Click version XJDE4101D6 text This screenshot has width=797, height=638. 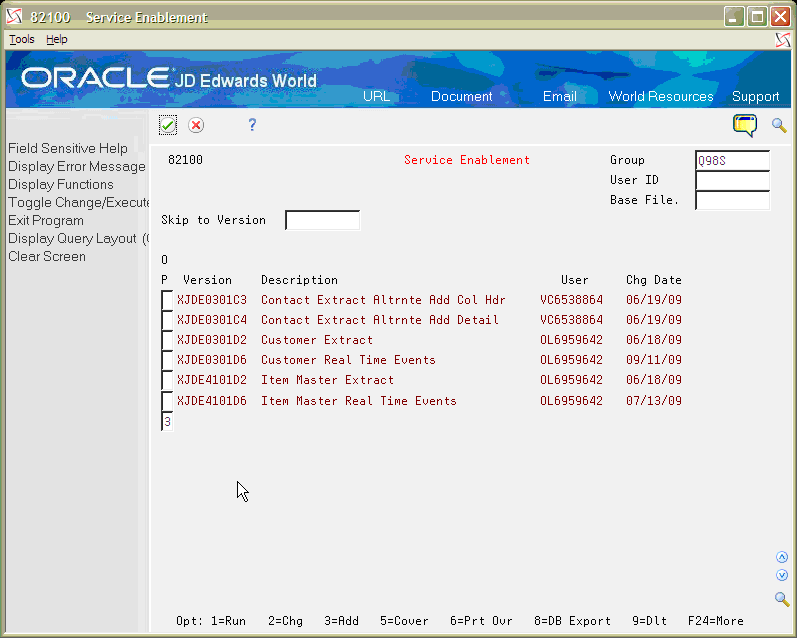click(212, 401)
